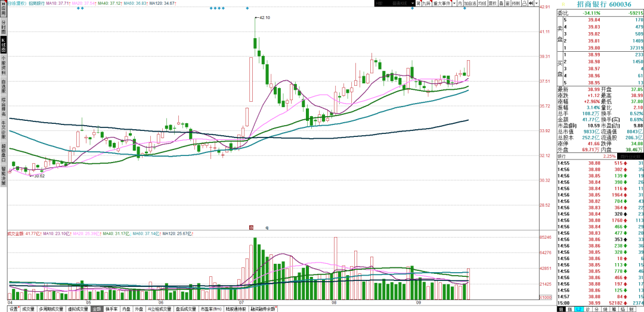The height and width of the screenshot is (312, 644).
Task: Toggle the 叠 overlay button
Action: click(502, 4)
